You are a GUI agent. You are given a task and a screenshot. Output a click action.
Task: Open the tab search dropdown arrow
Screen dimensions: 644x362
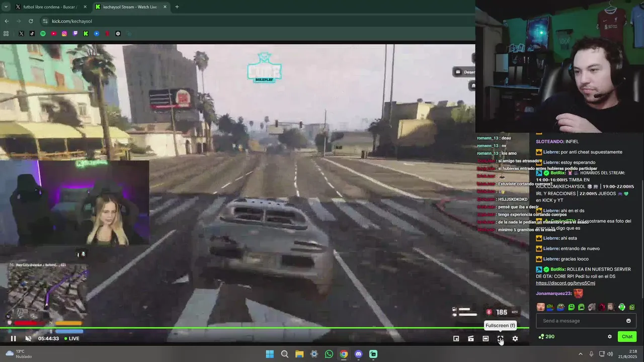pyautogui.click(x=6, y=7)
